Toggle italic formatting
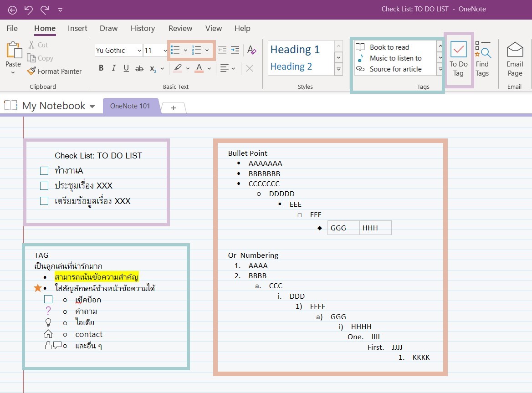This screenshot has height=393, width=532. coord(114,68)
